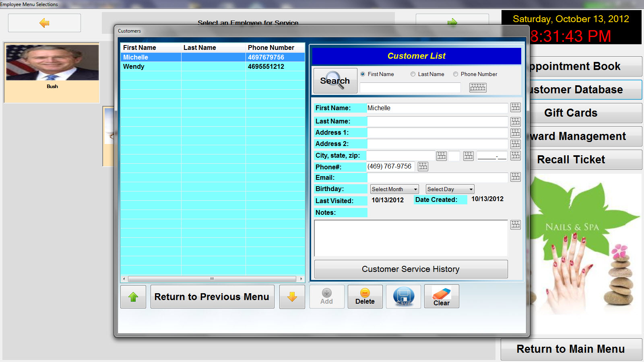Viewport: 644px width, 362px height.
Task: Open keyboard icon beside First Name field
Action: click(515, 107)
